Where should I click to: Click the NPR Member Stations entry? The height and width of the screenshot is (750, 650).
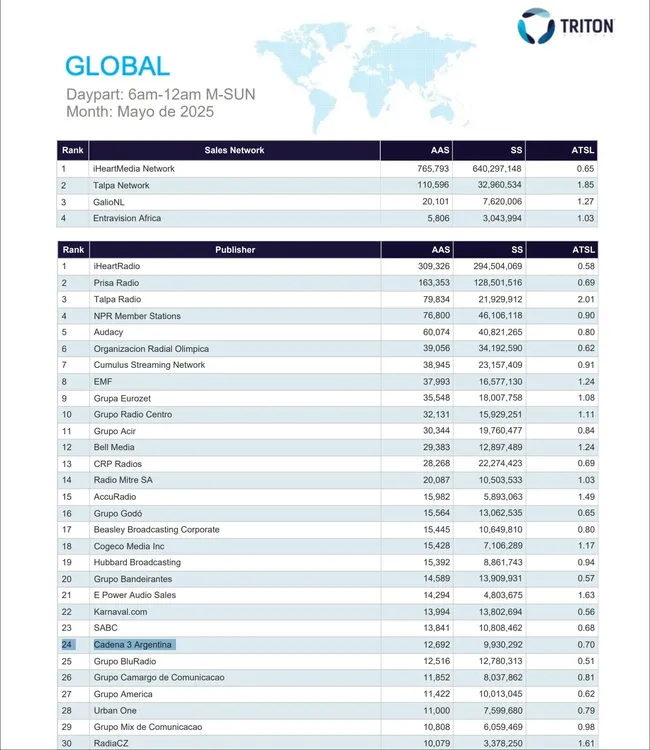point(137,316)
